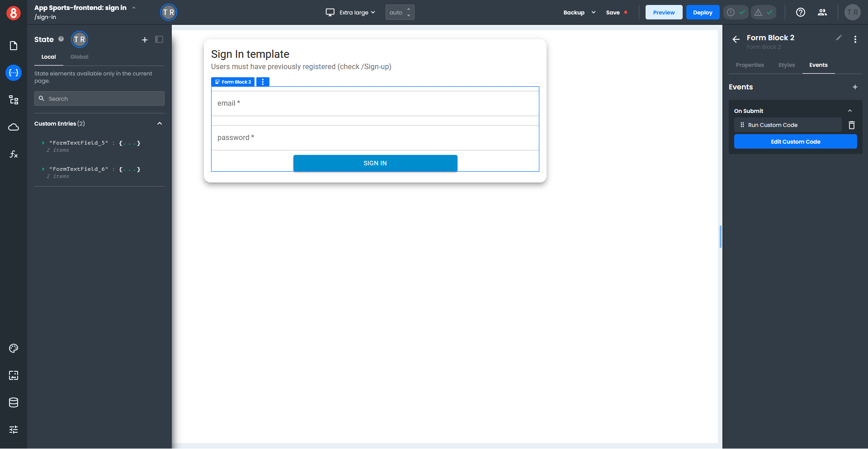Switch to the Properties tab

750,65
